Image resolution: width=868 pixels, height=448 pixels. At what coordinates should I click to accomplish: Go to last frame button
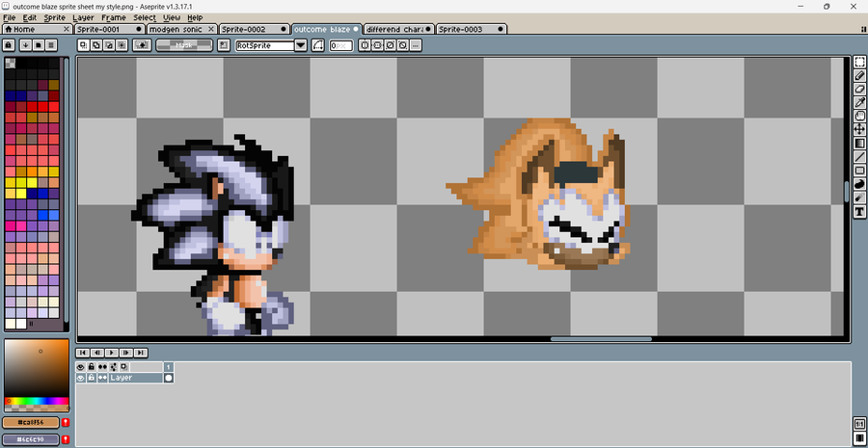pos(141,353)
